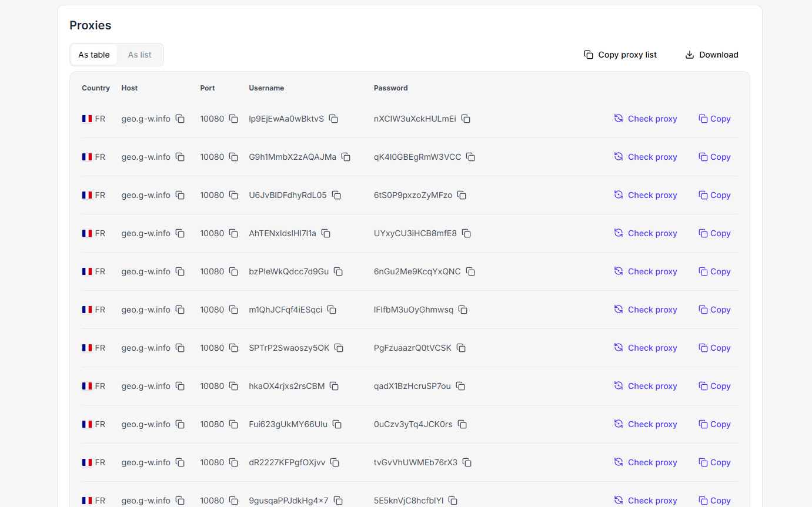Check proxy for username m1QhJCFqf4iESqci
Image resolution: width=812 pixels, height=507 pixels.
[646, 310]
